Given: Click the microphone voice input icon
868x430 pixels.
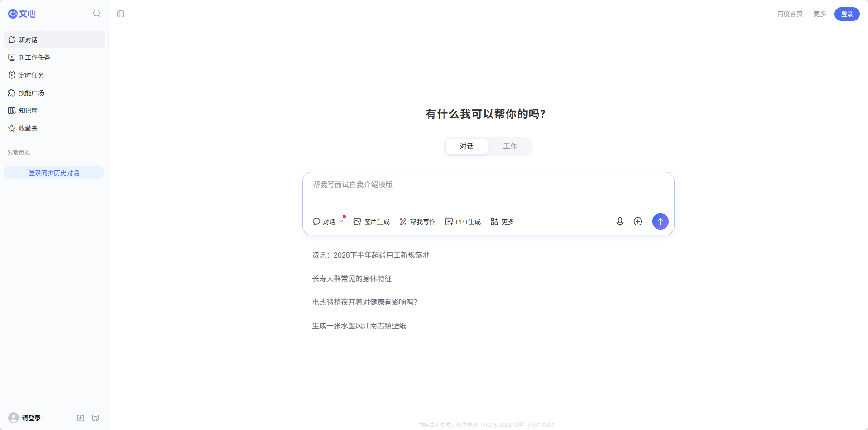Looking at the screenshot, I should [x=620, y=221].
